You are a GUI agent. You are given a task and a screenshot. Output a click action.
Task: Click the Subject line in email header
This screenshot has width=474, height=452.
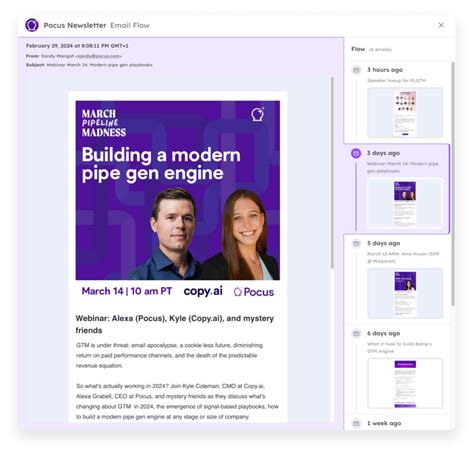[89, 65]
